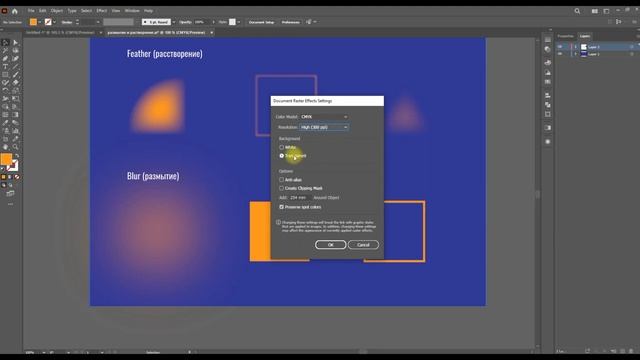640x360 pixels.
Task: Click the orange fill swatch in control bar
Action: coord(33,22)
